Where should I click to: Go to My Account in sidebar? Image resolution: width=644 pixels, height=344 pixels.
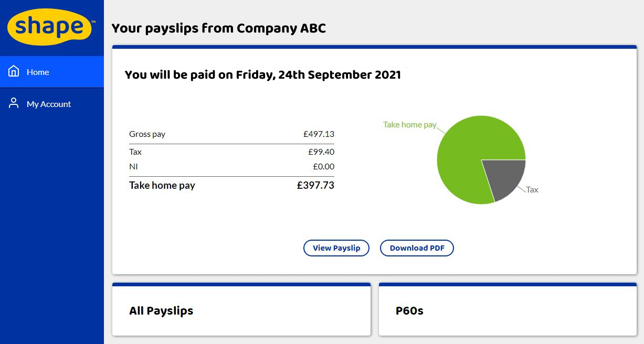point(52,104)
